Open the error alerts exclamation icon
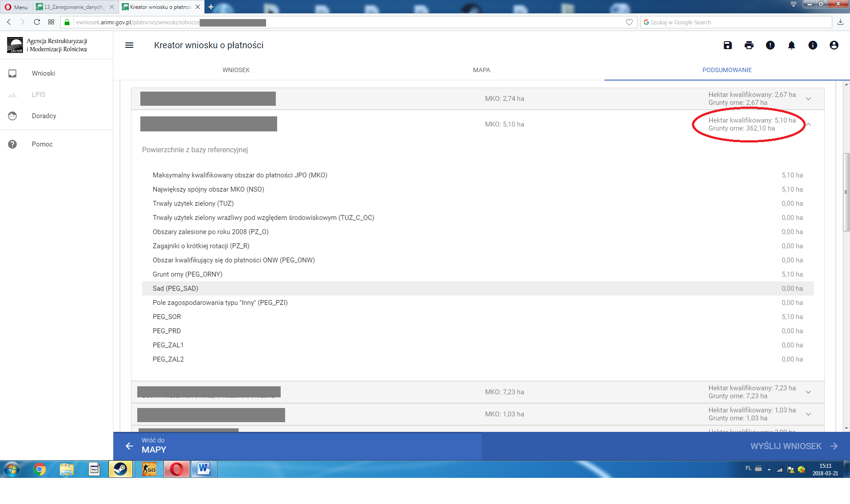The width and height of the screenshot is (850, 504). click(770, 45)
